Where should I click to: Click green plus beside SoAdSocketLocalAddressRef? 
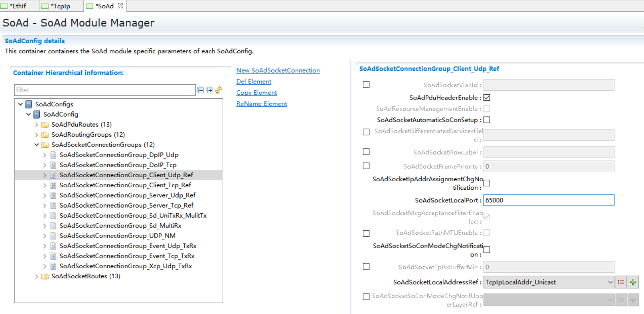[x=633, y=282]
